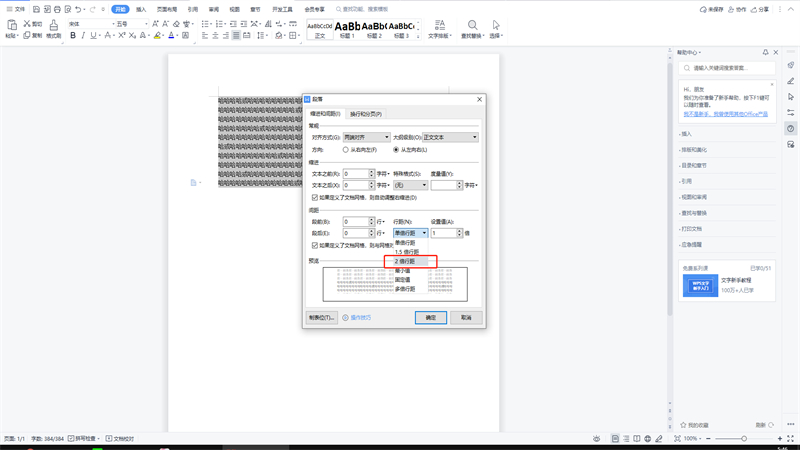The width and height of the screenshot is (800, 450).
Task: Click the help center search box
Action: (727, 68)
